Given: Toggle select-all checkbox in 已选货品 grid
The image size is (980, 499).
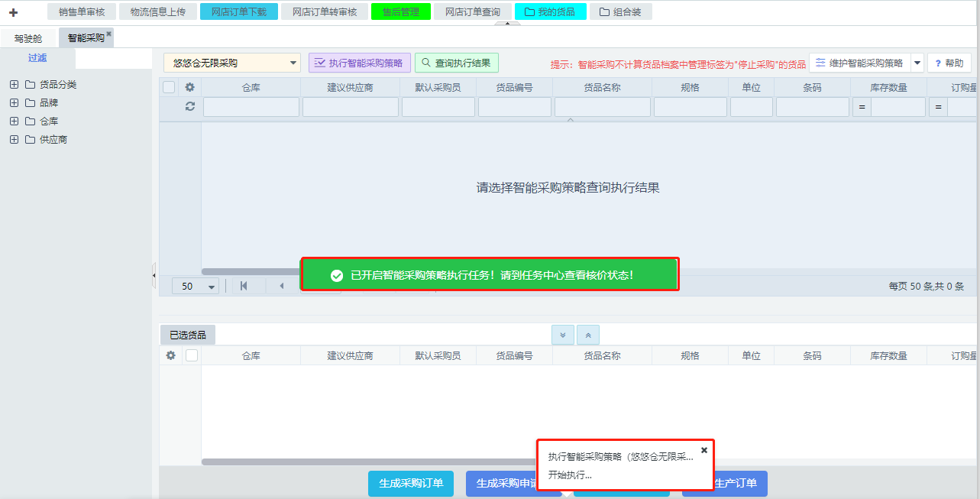Looking at the screenshot, I should point(192,355).
